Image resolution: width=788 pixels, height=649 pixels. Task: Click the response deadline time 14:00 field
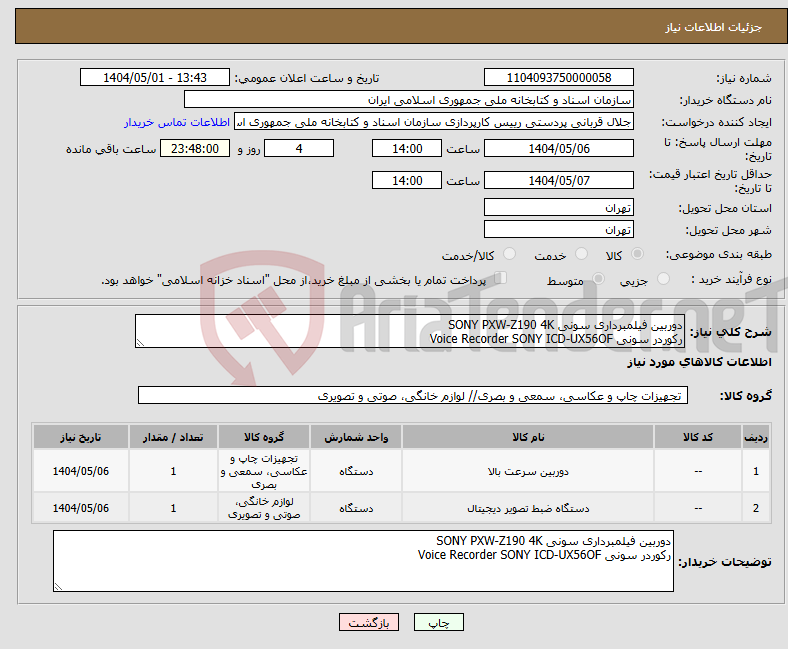407,148
